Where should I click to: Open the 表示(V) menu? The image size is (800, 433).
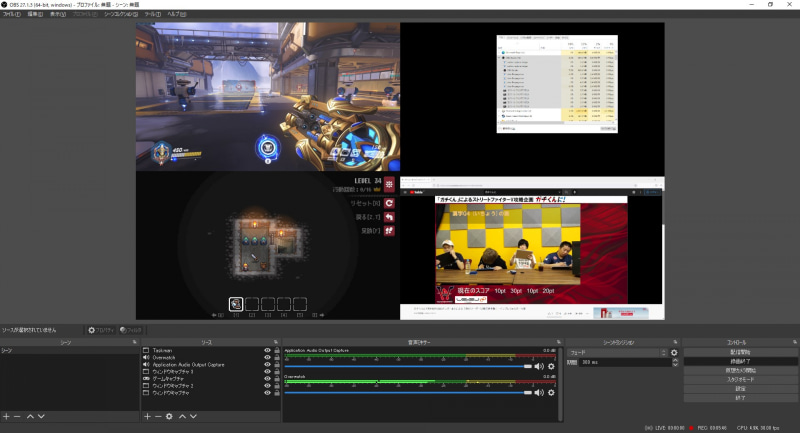coord(58,14)
